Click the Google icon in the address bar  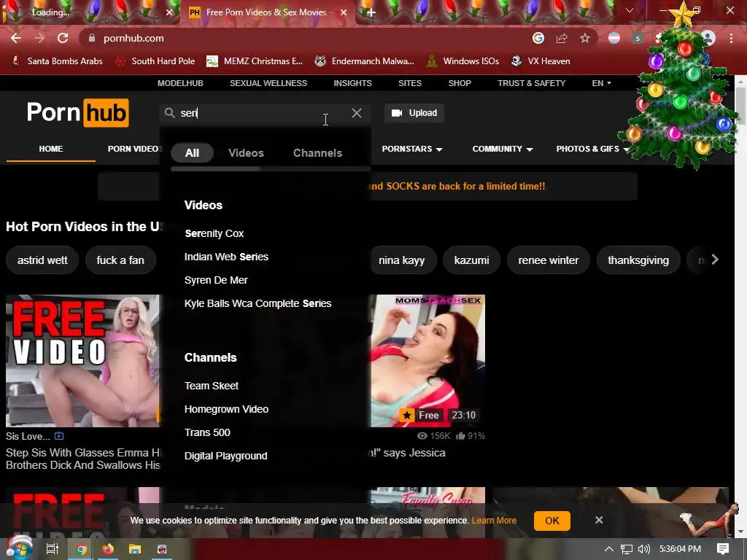pyautogui.click(x=538, y=38)
